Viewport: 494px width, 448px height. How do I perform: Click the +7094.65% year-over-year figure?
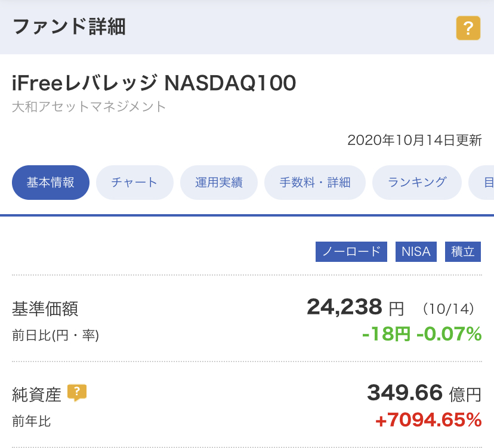point(428,421)
